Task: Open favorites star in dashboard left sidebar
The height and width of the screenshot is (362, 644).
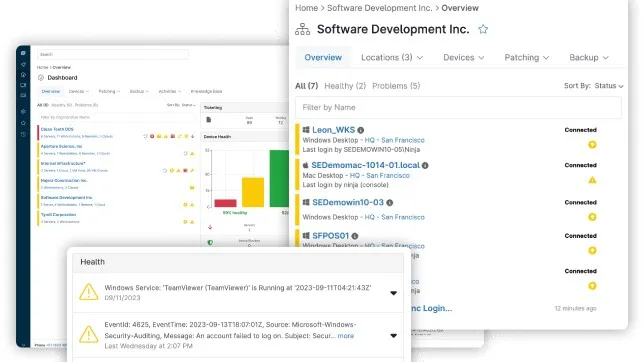Action: coord(23,123)
